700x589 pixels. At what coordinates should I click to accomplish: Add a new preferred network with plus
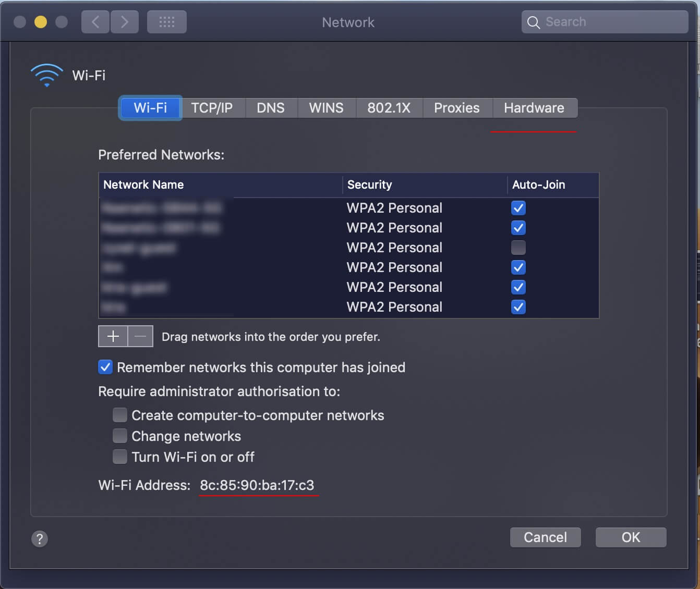(113, 336)
